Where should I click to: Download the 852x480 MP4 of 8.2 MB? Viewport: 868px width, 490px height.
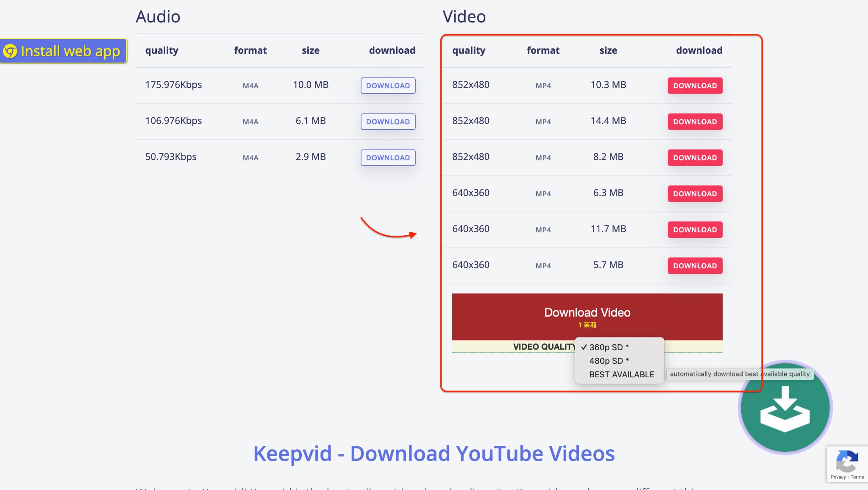coord(695,158)
